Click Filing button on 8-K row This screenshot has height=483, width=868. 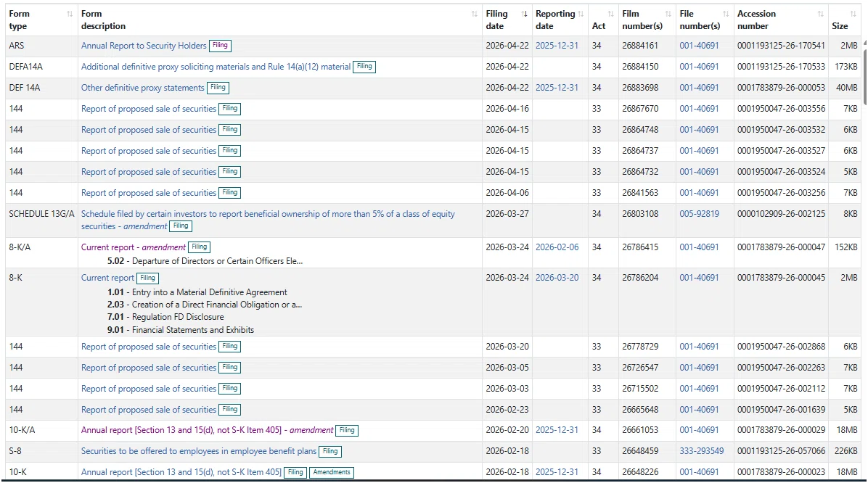148,278
